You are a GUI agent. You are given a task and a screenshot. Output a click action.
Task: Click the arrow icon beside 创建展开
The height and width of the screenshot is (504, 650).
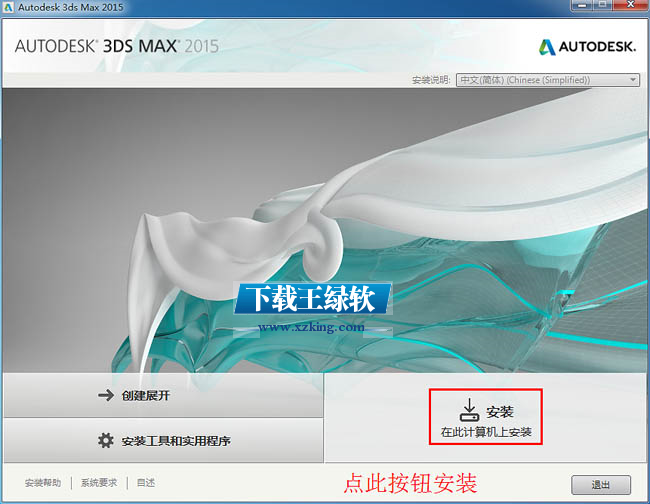[106, 395]
